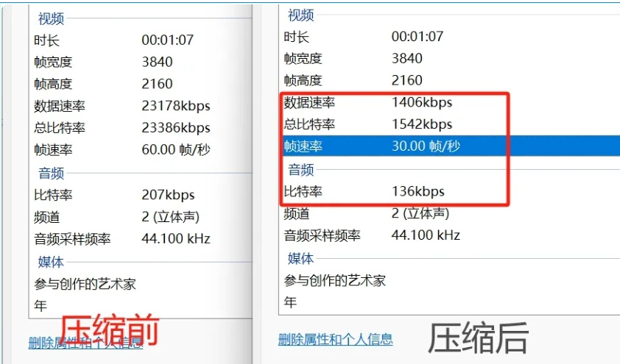This screenshot has height=364, width=620.
Task: Click 帧高度 2160 in the 压缩前 panel
Action: (x=104, y=84)
